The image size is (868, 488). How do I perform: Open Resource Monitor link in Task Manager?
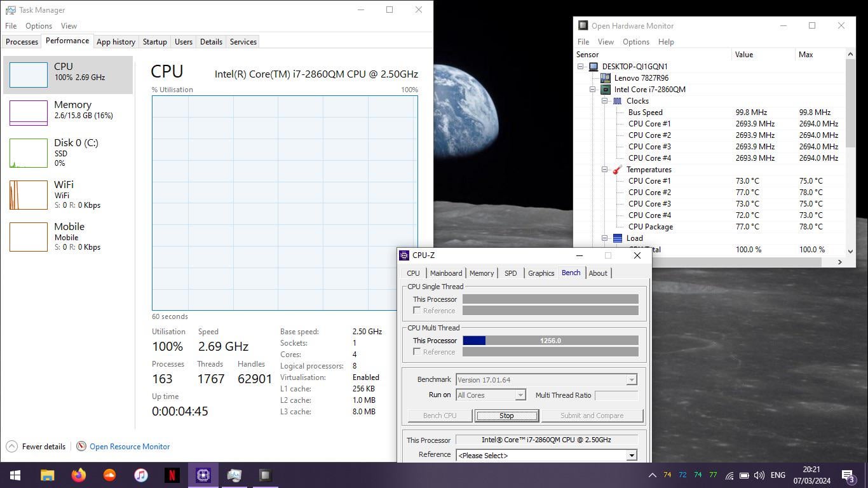tap(130, 447)
